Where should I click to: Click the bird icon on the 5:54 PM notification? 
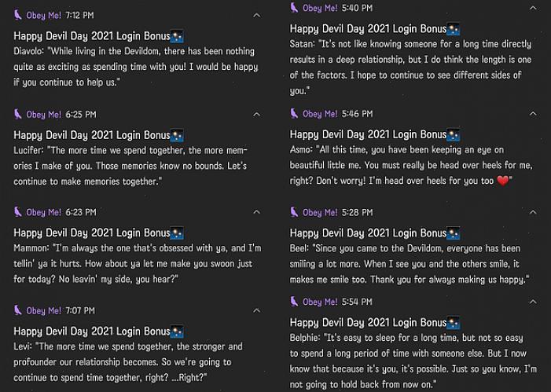294,302
